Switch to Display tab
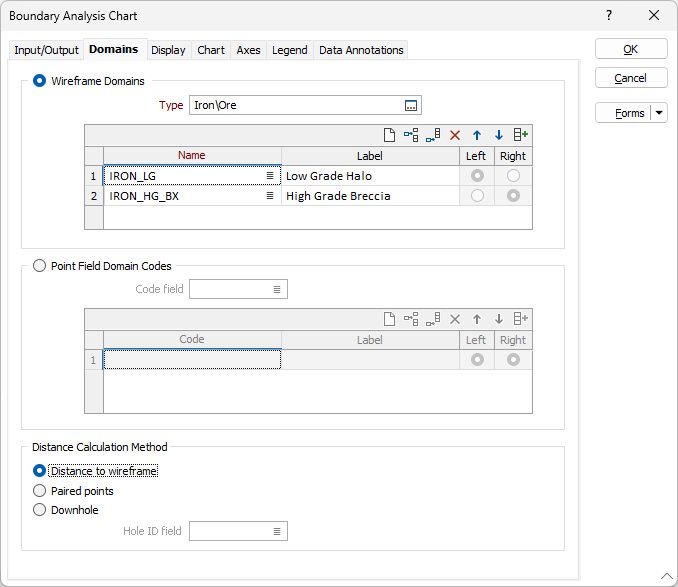The width and height of the screenshot is (678, 587). (x=168, y=50)
